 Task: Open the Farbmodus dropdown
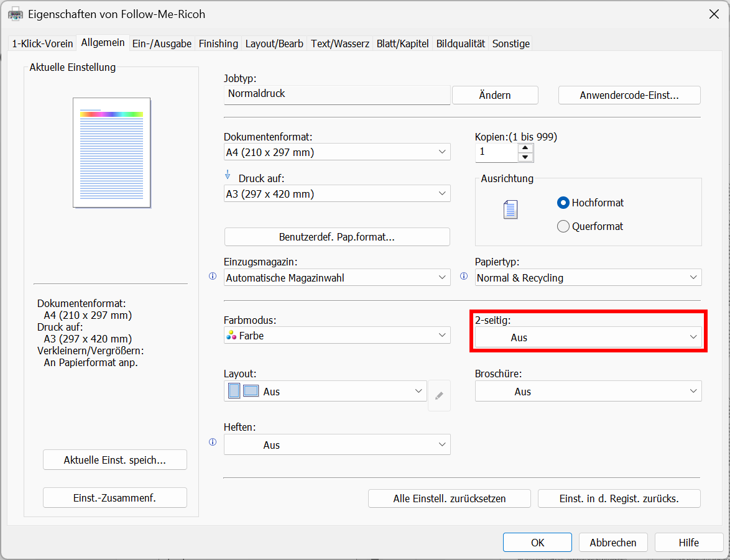pyautogui.click(x=336, y=336)
